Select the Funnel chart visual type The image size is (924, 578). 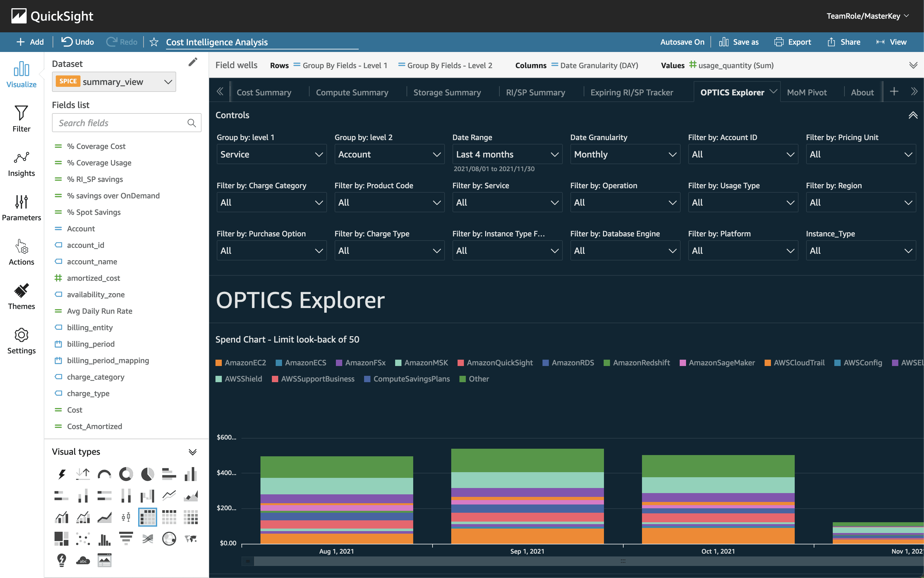(126, 539)
